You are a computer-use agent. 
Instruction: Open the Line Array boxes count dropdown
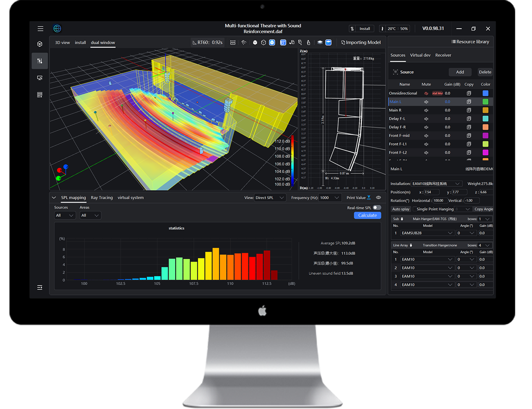(484, 245)
